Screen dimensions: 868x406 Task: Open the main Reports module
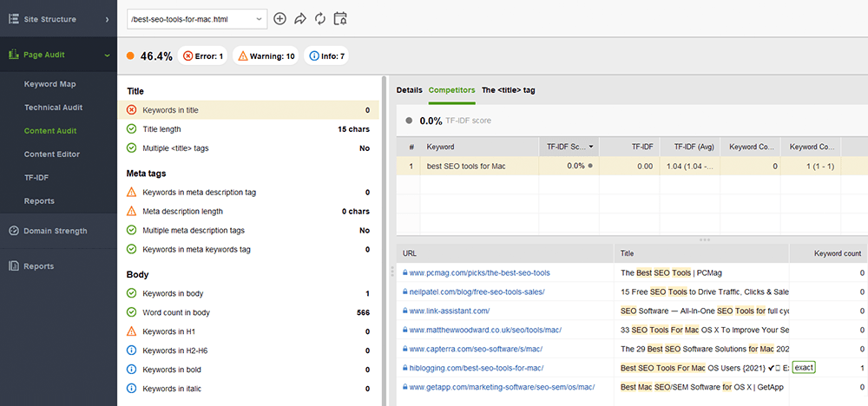click(59, 266)
